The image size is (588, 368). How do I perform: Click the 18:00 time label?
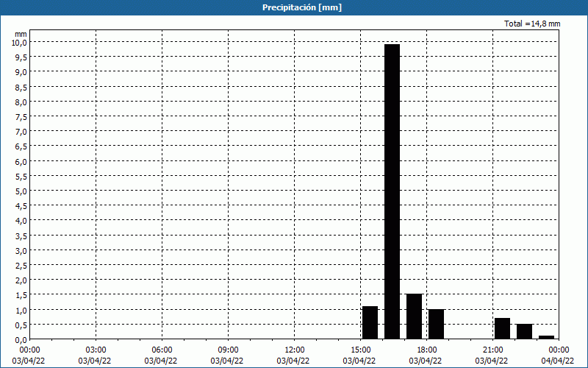(x=427, y=350)
